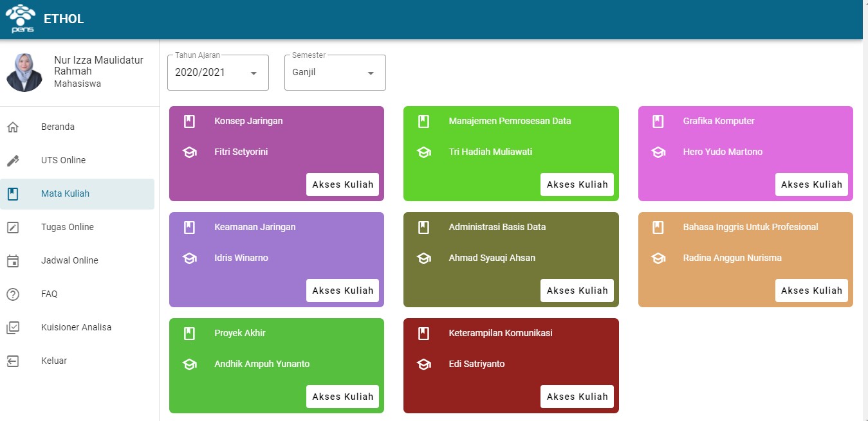Click Akses Kuliah for Grafika Komputer
Screen dimensions: 868x421
tap(811, 184)
